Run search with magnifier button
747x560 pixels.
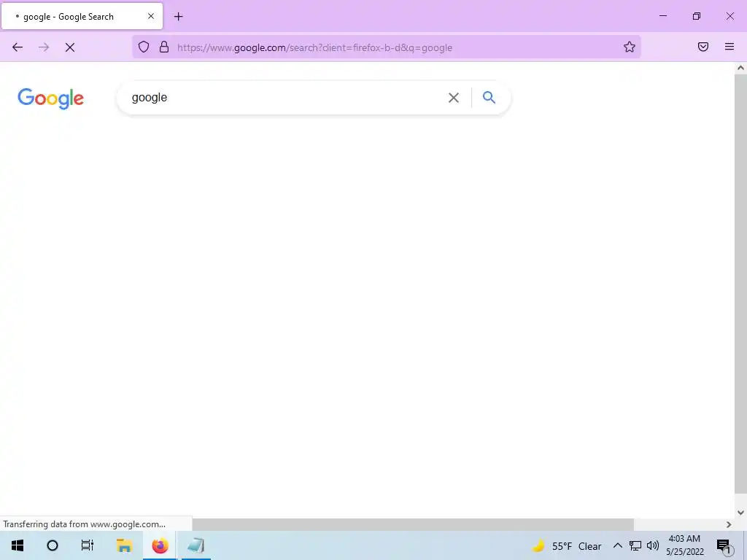click(489, 98)
